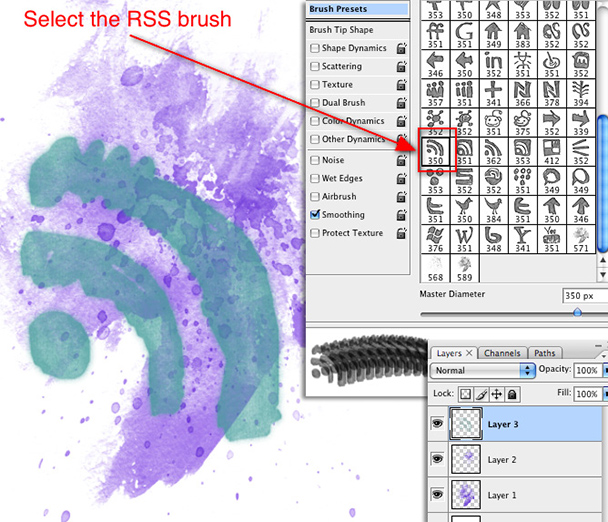Image resolution: width=608 pixels, height=522 pixels.
Task: Open the Normal blend mode dropdown
Action: pyautogui.click(x=482, y=370)
